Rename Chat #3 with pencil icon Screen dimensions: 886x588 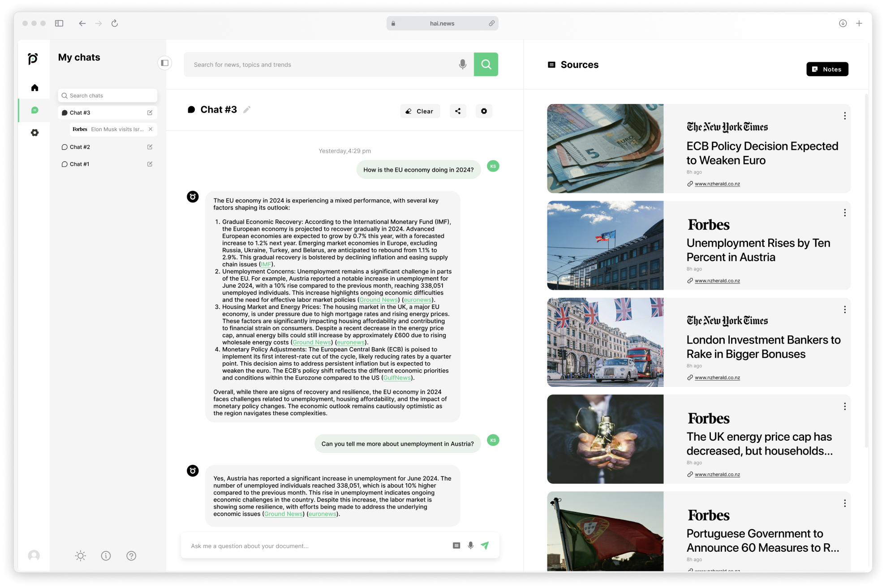[x=247, y=110]
